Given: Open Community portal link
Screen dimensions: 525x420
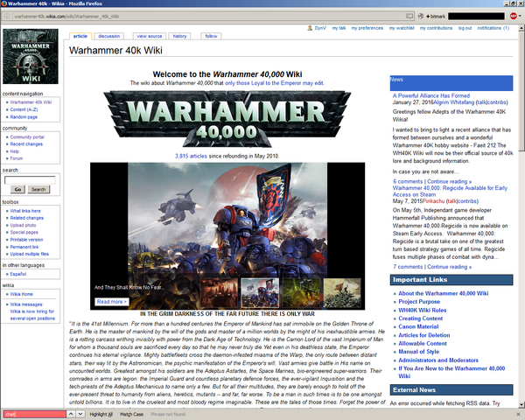Looking at the screenshot, I should click(27, 137).
